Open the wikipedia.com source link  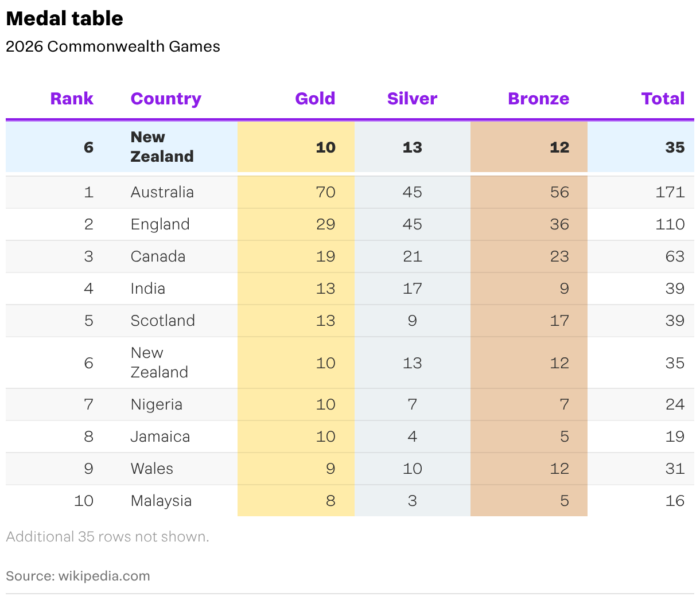[104, 576]
